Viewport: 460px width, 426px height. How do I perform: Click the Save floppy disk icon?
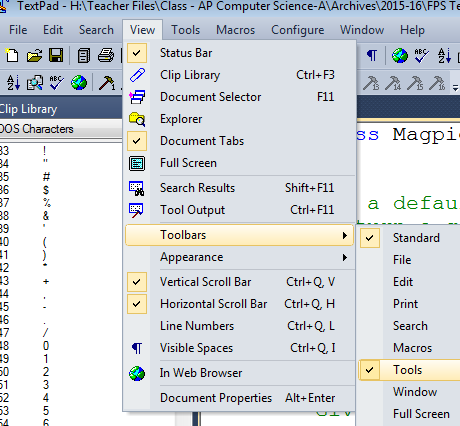(x=56, y=55)
